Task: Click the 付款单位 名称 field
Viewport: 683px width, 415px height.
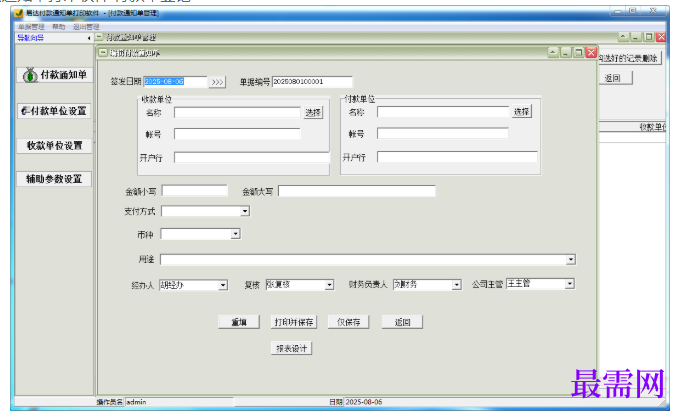Action: [x=443, y=112]
